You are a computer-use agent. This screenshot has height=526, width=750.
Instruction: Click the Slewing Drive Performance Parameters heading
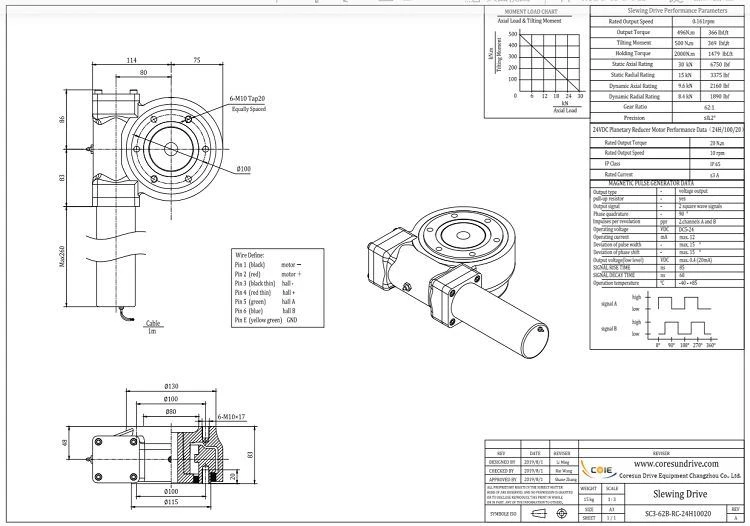tap(677, 11)
